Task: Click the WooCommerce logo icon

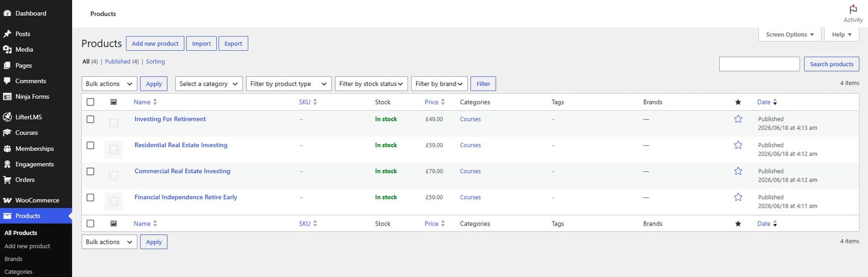Action: click(7, 200)
